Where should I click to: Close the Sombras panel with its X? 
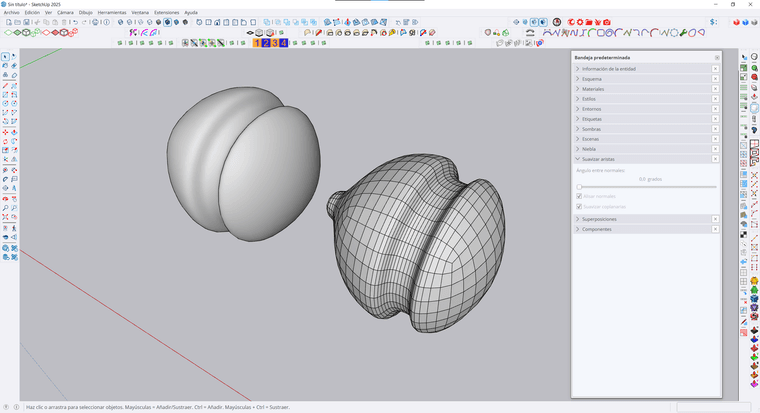[x=715, y=129]
